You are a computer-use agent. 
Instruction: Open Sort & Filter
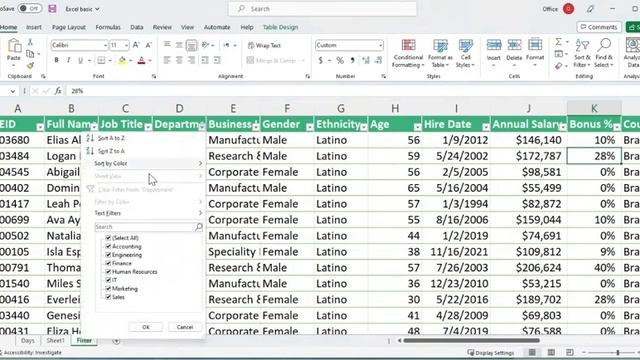(x=582, y=53)
